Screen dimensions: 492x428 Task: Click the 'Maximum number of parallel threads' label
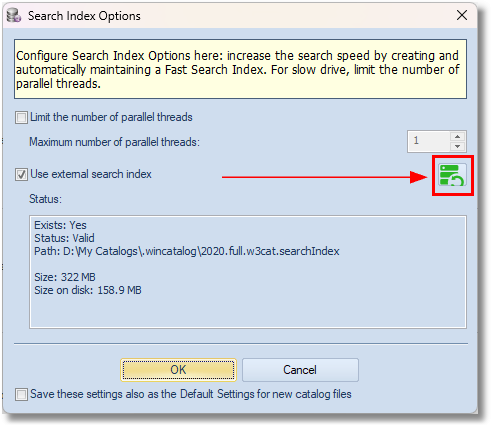[114, 142]
